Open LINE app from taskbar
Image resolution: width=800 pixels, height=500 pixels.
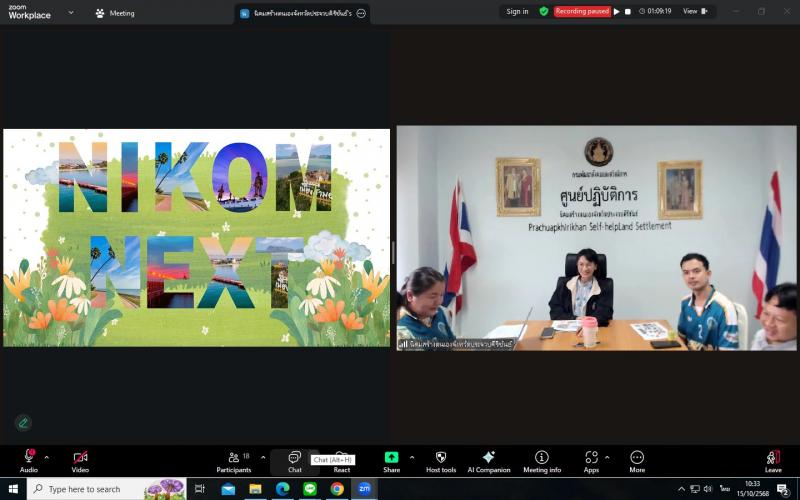(x=310, y=489)
